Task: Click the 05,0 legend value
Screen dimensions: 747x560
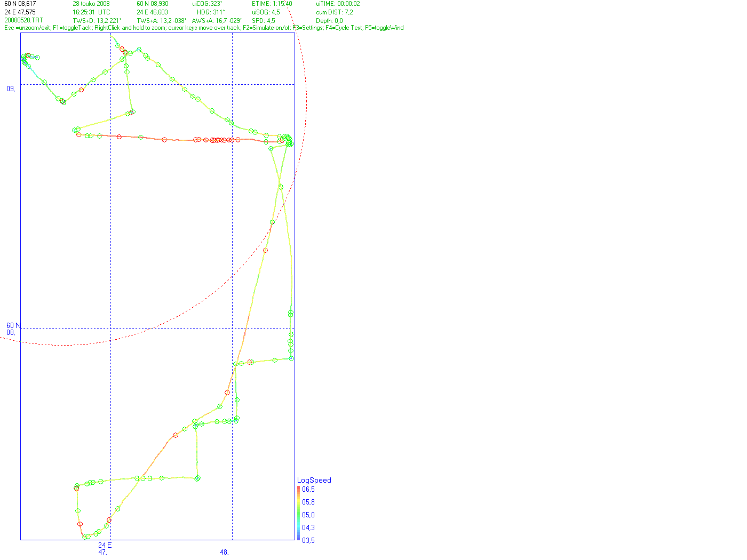Action: 308,515
